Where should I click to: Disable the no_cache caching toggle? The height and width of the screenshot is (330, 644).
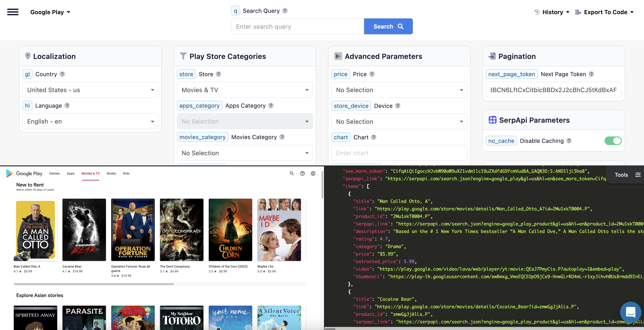click(x=613, y=141)
